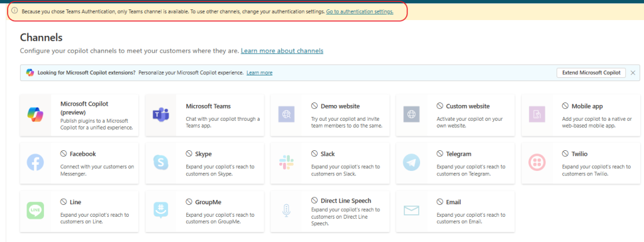Select the Slack channel title

[x=328, y=154]
